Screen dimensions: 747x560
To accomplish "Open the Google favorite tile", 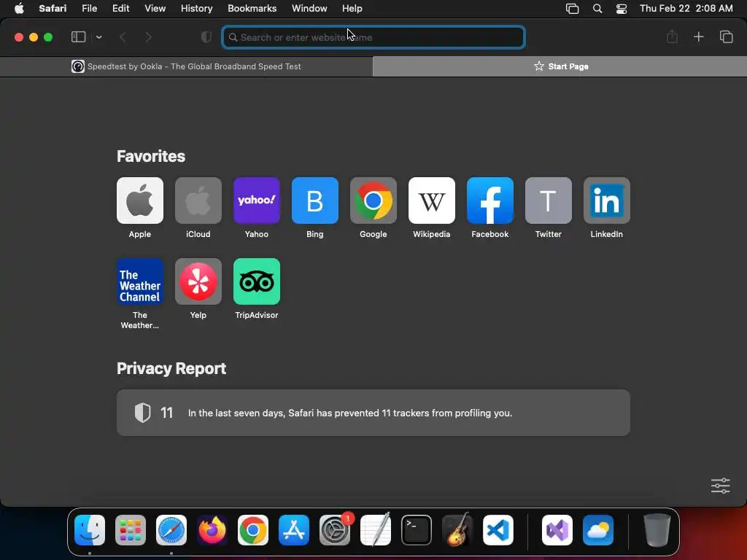I will click(373, 201).
